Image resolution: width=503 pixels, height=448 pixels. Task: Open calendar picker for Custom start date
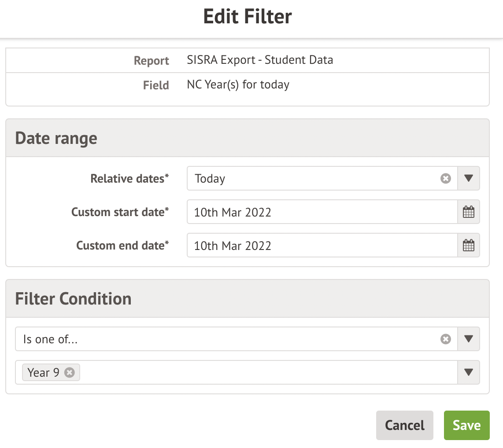point(469,212)
